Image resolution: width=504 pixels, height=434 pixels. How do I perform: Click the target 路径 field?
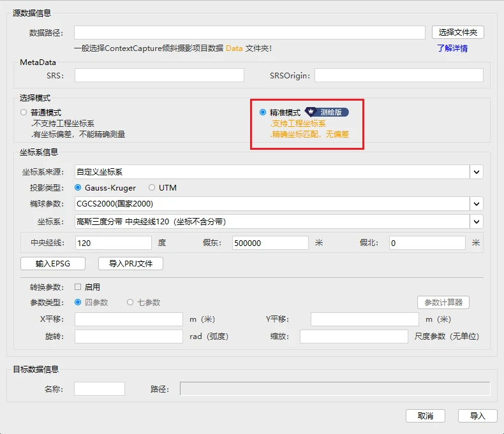point(335,389)
